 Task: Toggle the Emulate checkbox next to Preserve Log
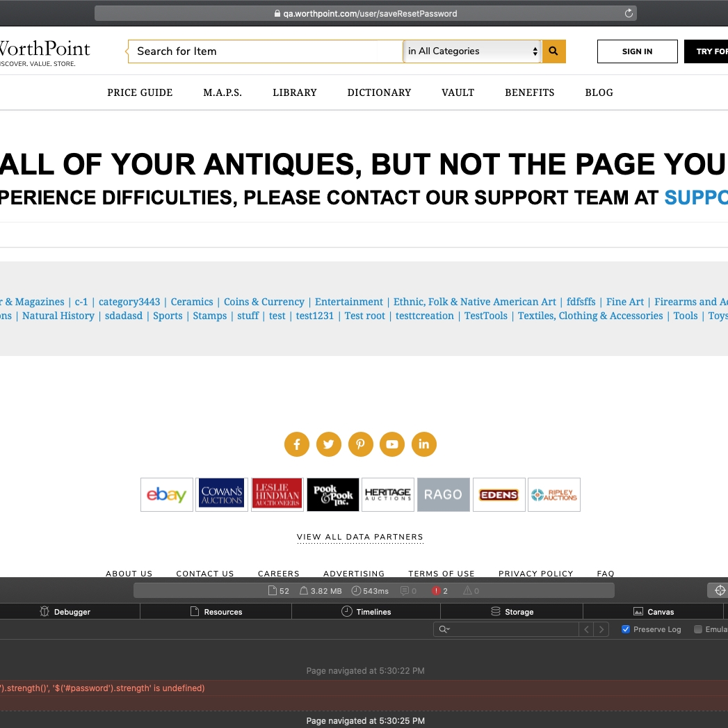coord(698,629)
